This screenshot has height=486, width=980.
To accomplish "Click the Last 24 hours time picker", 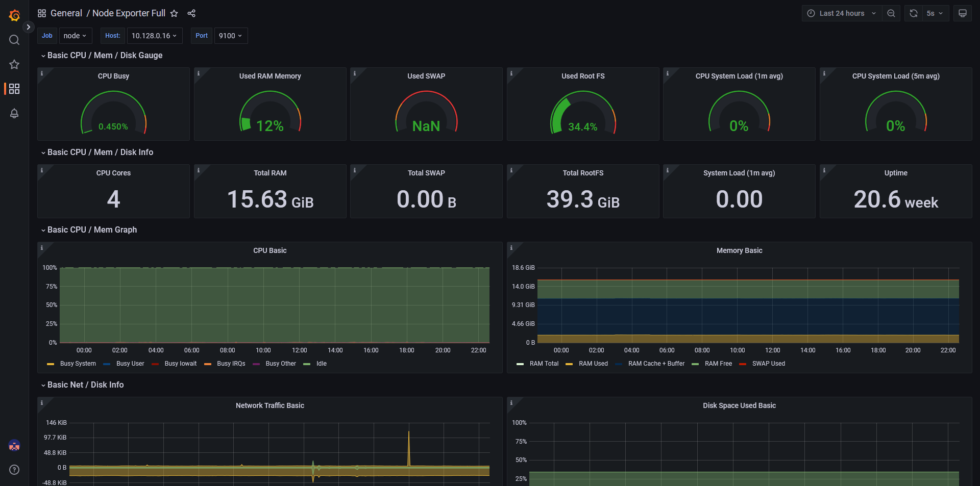I will pos(841,13).
